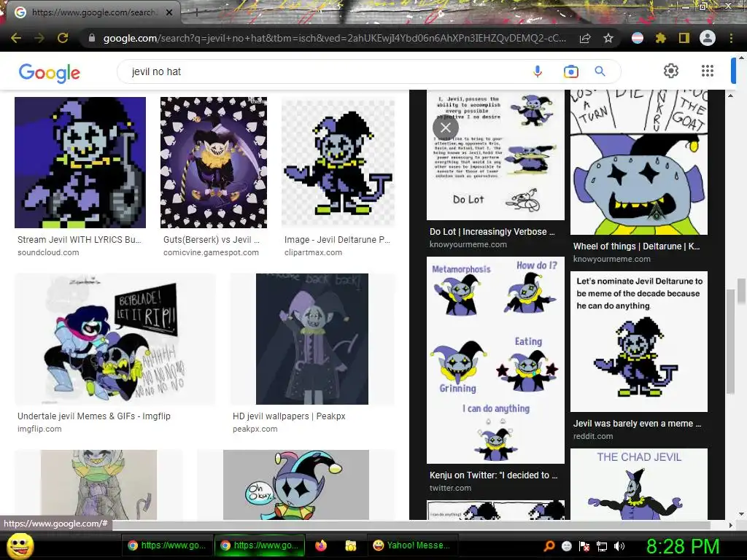Open Stream Jevil WITH LYRICS thumbnail
Screen dimensions: 747x560
80,163
